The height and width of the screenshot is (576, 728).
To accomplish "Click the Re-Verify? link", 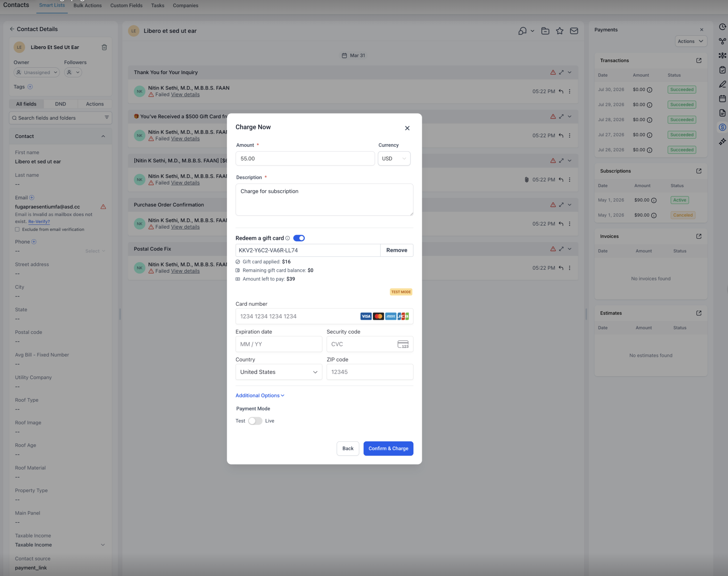I will (x=39, y=222).
